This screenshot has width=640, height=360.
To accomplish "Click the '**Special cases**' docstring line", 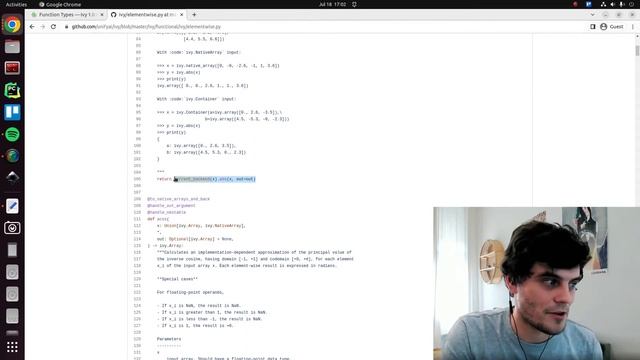I will pyautogui.click(x=177, y=279).
